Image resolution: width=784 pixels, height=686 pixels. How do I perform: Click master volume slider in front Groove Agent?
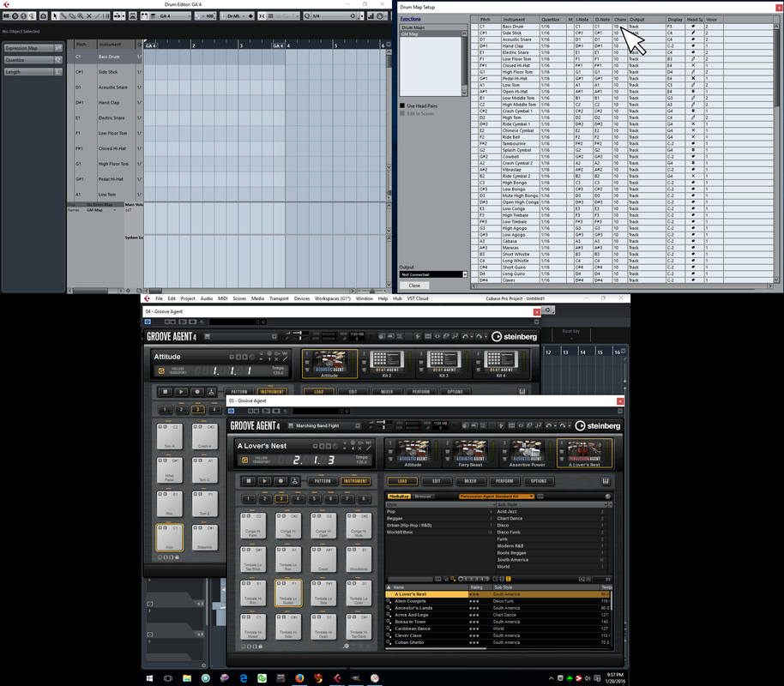coord(383,422)
